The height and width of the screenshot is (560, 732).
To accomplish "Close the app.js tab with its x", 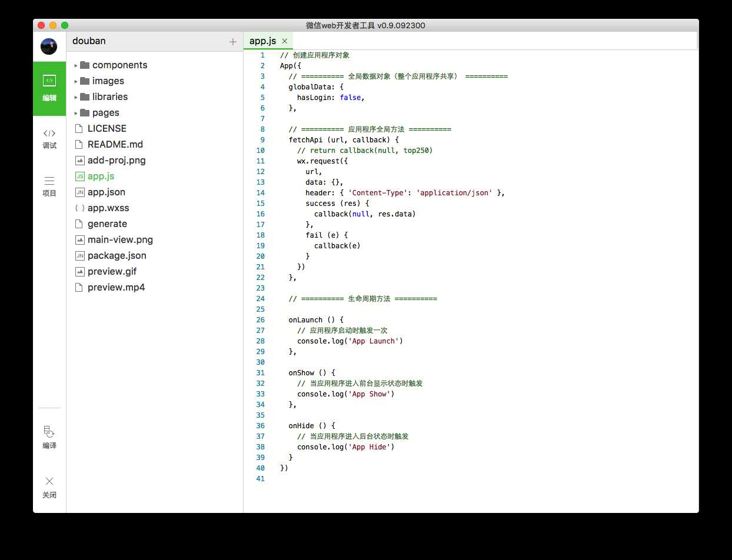I will [x=284, y=41].
